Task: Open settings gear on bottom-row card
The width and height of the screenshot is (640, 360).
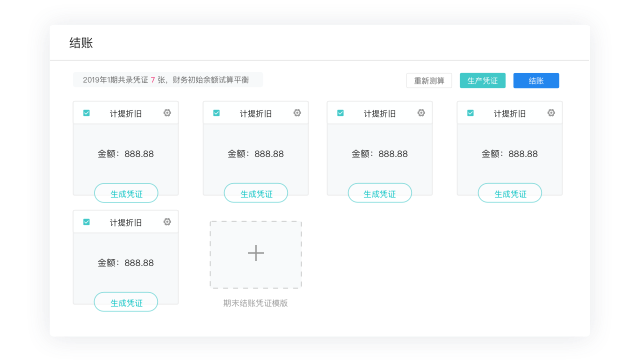Action: pos(167,222)
